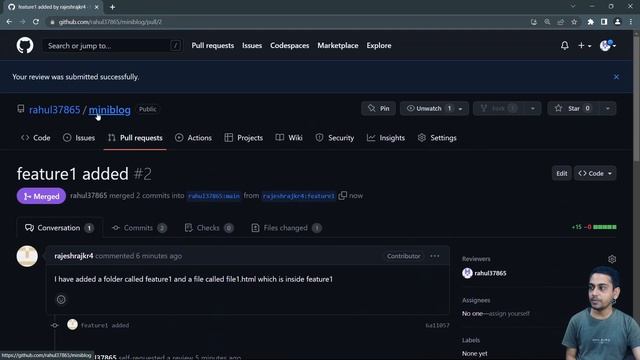Screen dimensions: 640x360
Task: Click the purple Merged status badge
Action: point(41,196)
